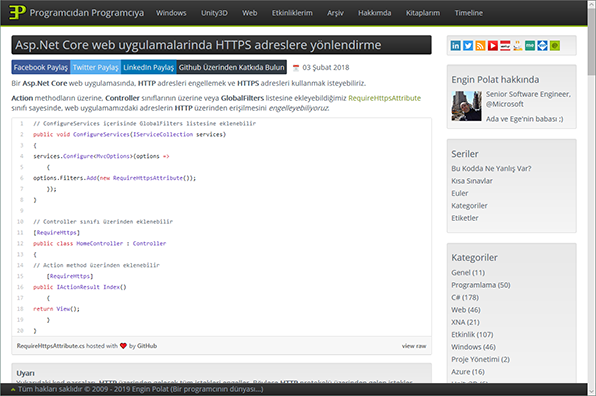Click '@Microsoft' text in about box
This screenshot has height=396, width=596.
[505, 104]
